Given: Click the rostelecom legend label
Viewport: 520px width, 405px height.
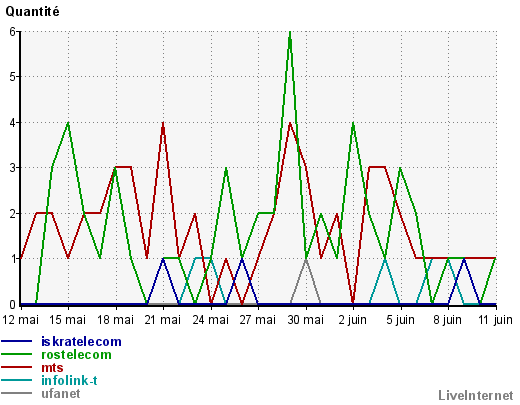Looking at the screenshot, I should click(x=76, y=354).
